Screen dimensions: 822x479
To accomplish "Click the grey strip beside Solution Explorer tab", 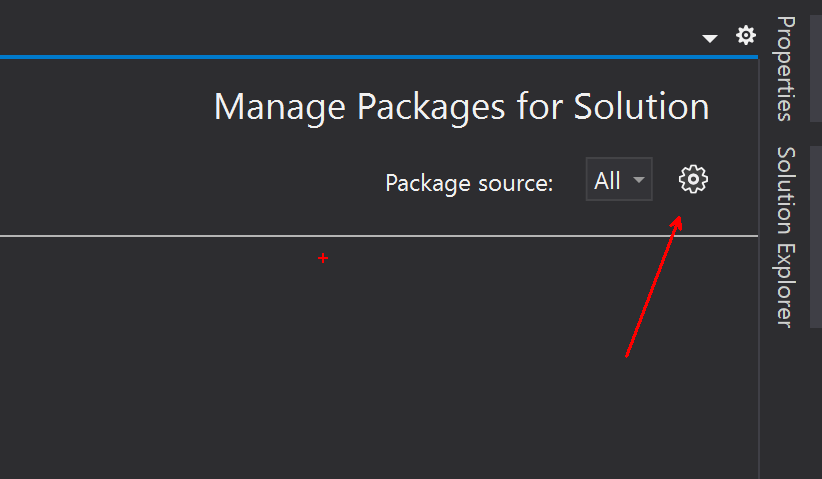I will click(x=816, y=237).
